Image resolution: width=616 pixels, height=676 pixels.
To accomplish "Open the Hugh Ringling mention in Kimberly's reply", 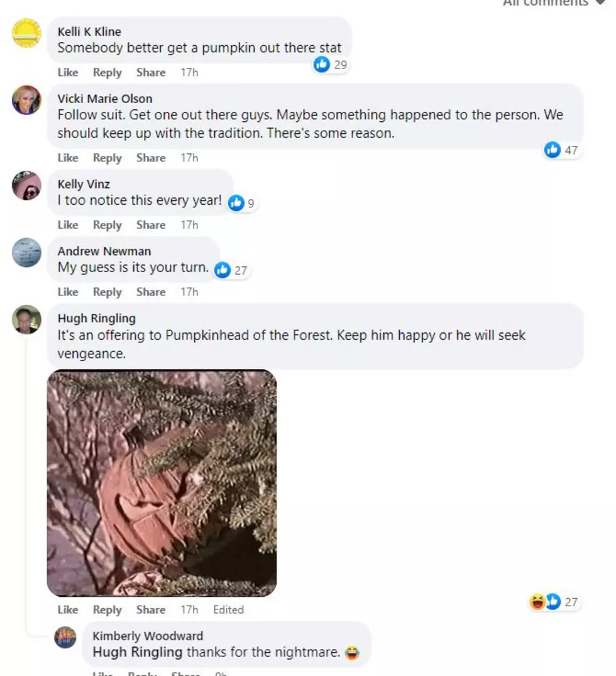I will coord(138,652).
